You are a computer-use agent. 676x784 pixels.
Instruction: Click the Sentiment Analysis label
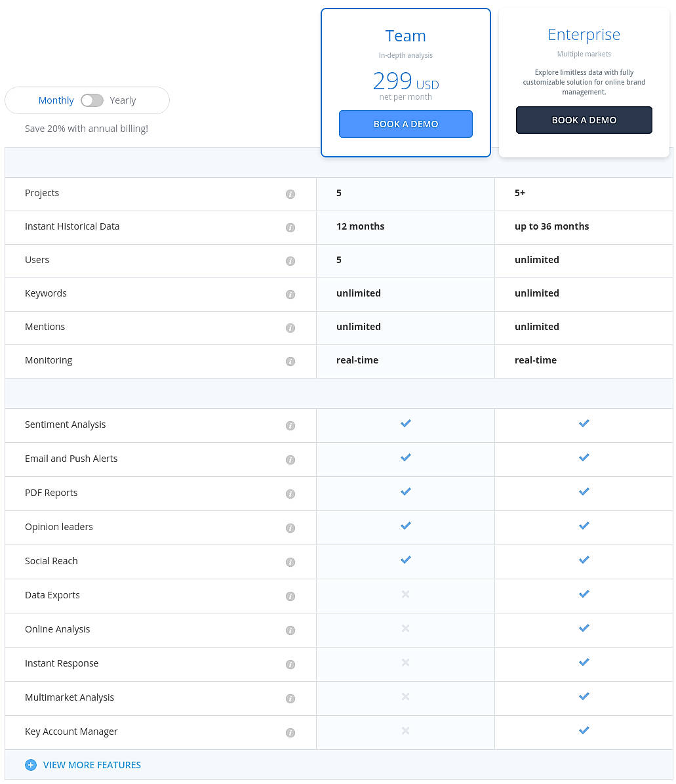coord(66,424)
